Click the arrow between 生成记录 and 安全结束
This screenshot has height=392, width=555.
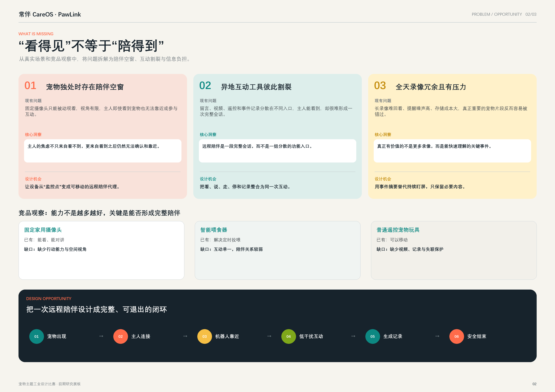coord(437,336)
